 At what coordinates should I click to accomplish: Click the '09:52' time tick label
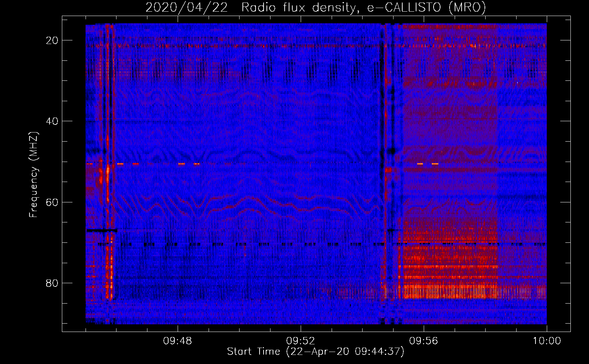(300, 341)
